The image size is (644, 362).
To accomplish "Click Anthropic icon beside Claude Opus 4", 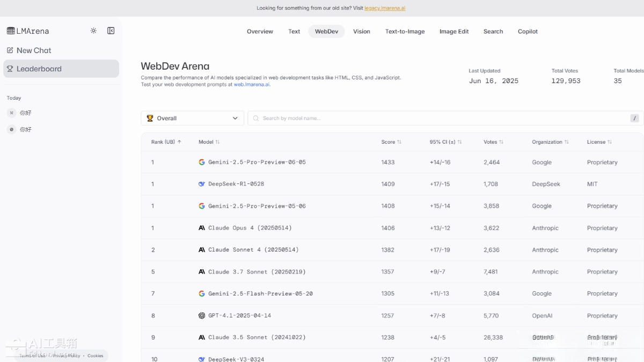I will tap(202, 228).
